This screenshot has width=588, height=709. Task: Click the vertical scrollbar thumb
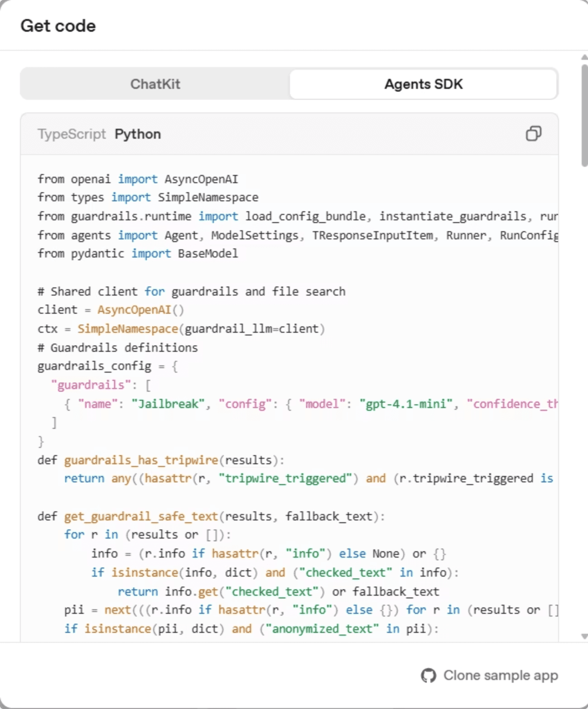pyautogui.click(x=584, y=116)
